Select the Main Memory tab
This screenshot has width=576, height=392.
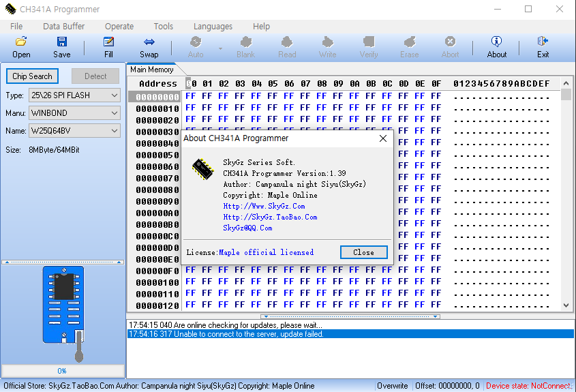tap(152, 70)
